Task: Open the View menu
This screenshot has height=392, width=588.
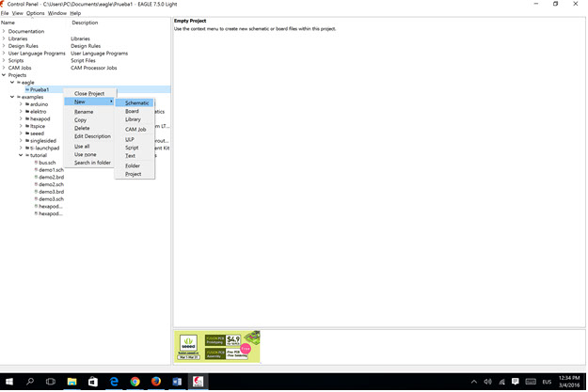Action: (17, 13)
